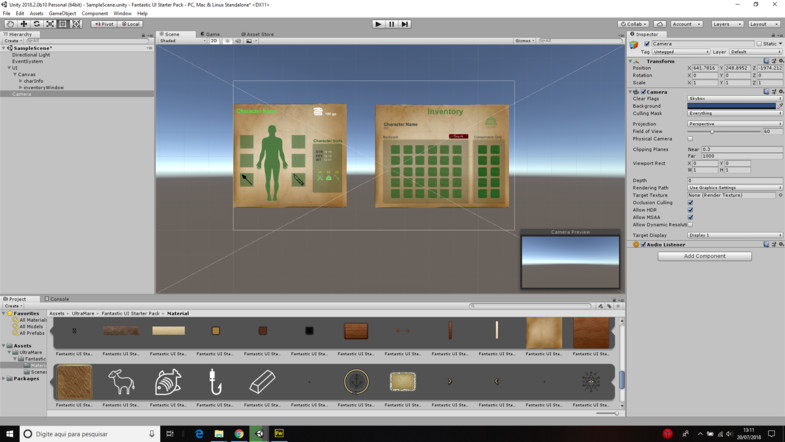Toggle the Camera object active checkbox

[x=647, y=44]
